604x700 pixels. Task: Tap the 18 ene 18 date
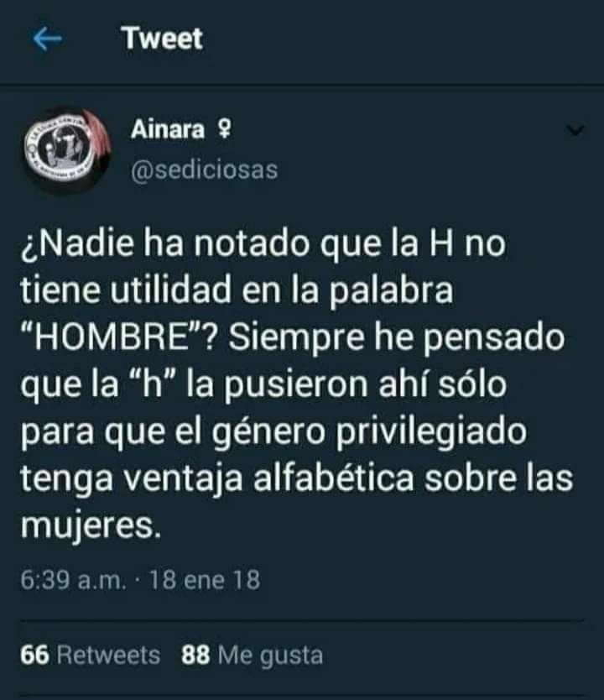[205, 580]
